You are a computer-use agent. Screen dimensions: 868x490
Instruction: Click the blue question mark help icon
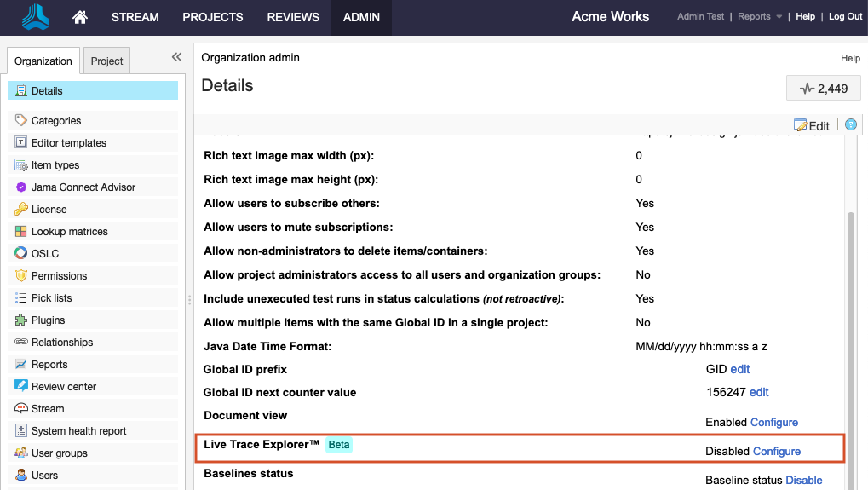tap(851, 125)
